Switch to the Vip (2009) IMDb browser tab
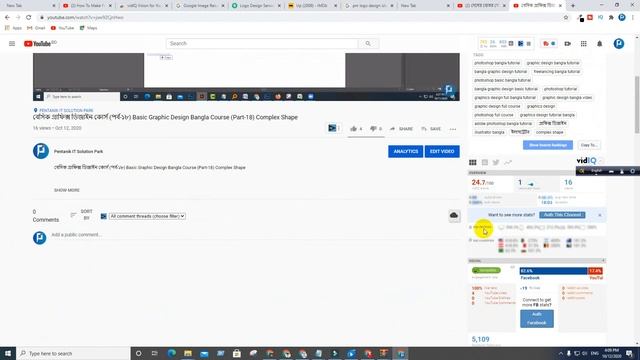Viewport: 640px width, 360px height. [312, 6]
